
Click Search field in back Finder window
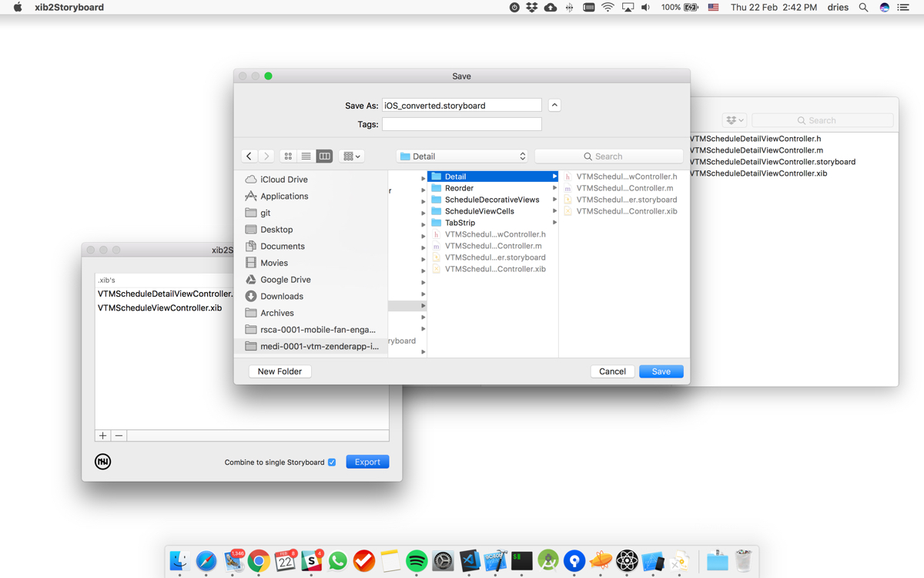[x=822, y=120]
